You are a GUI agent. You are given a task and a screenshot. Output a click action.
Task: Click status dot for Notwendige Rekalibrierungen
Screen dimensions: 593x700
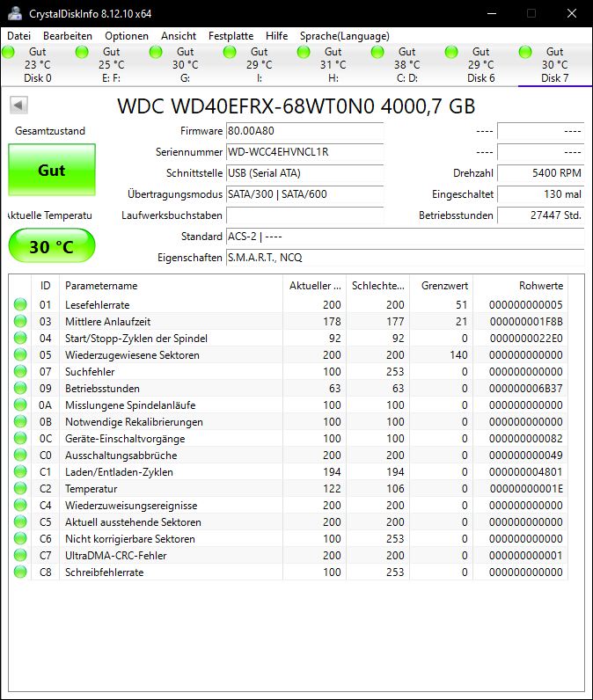coord(20,421)
